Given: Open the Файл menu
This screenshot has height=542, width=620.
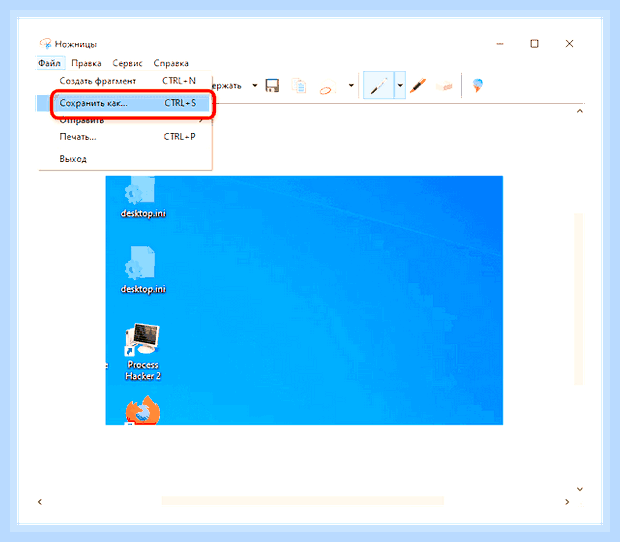Looking at the screenshot, I should 49,63.
